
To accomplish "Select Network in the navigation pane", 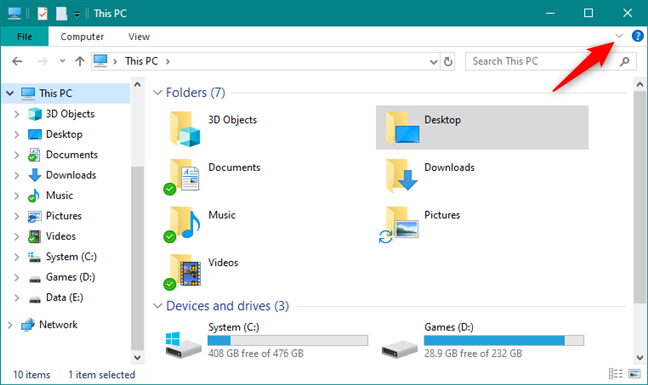I will point(58,325).
